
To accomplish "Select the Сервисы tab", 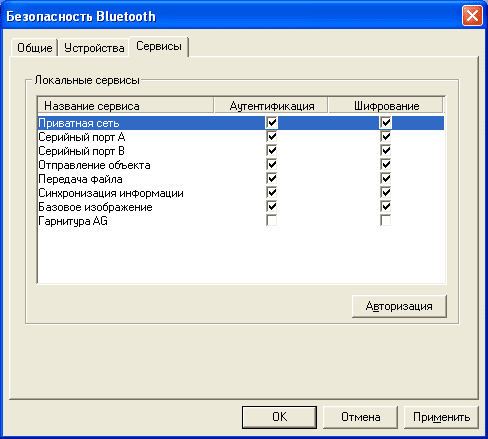I will coord(159,46).
